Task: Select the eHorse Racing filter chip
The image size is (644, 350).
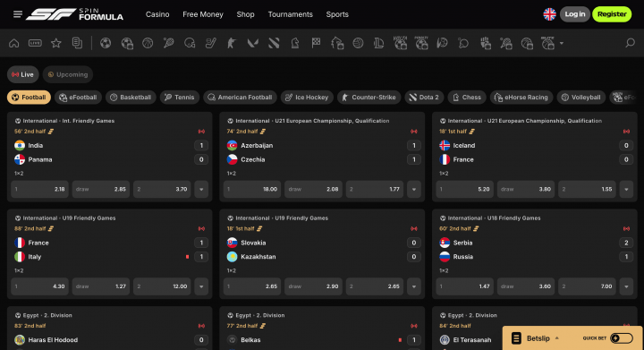Action: pos(521,98)
